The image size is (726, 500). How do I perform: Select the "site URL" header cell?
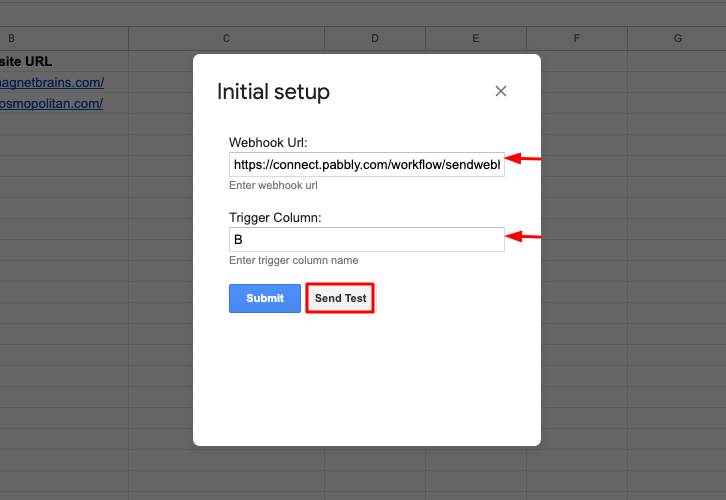point(27,61)
